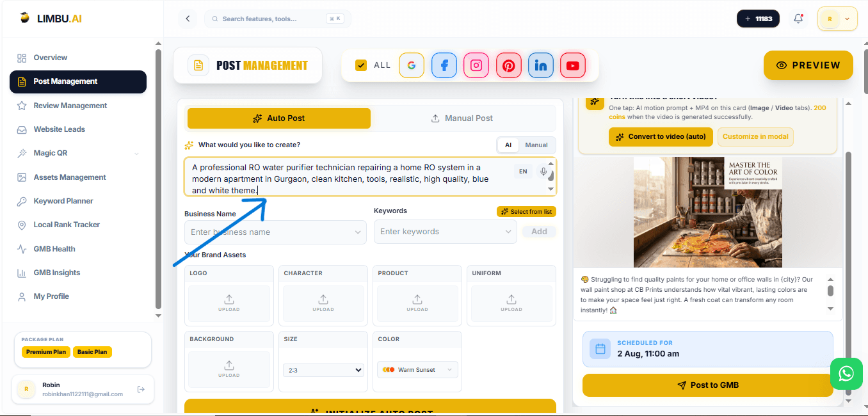Viewport: 868px width, 416px height.
Task: Click Initialize Auto Post button
Action: click(370, 408)
